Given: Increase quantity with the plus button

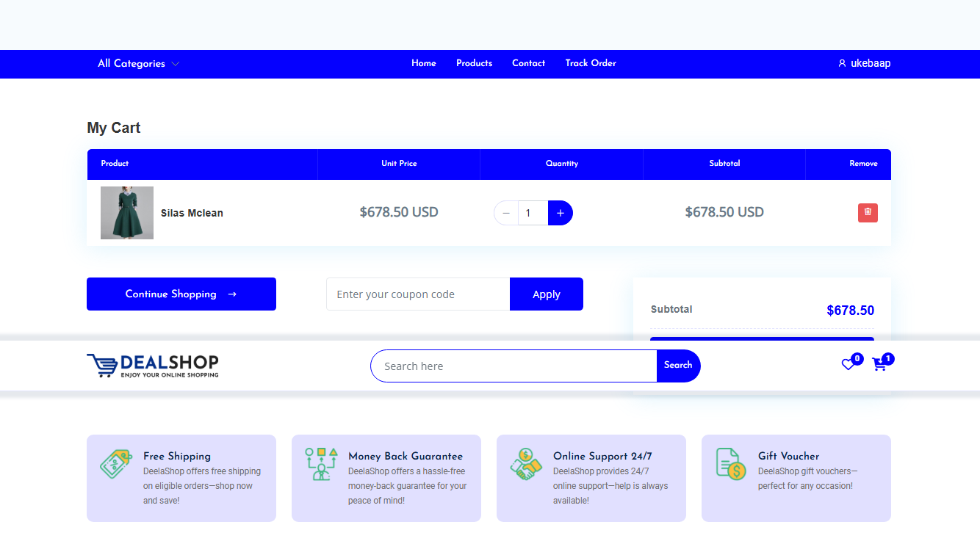Looking at the screenshot, I should pos(560,213).
